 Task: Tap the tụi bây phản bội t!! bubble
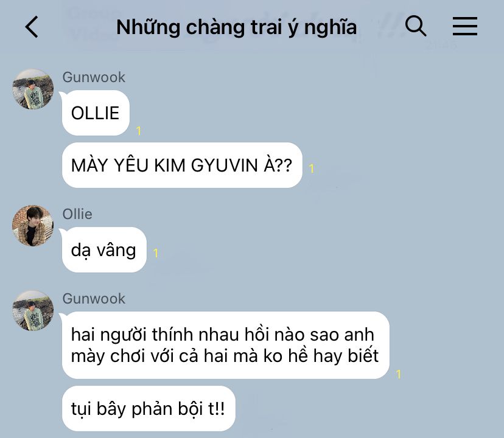click(148, 408)
